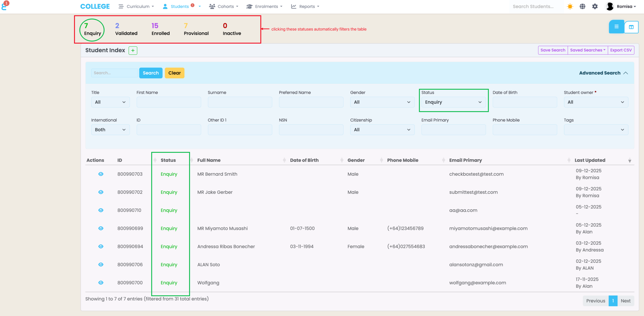Viewport: 644px width, 316px height.
Task: Toggle the sun theme icon
Action: point(570,7)
